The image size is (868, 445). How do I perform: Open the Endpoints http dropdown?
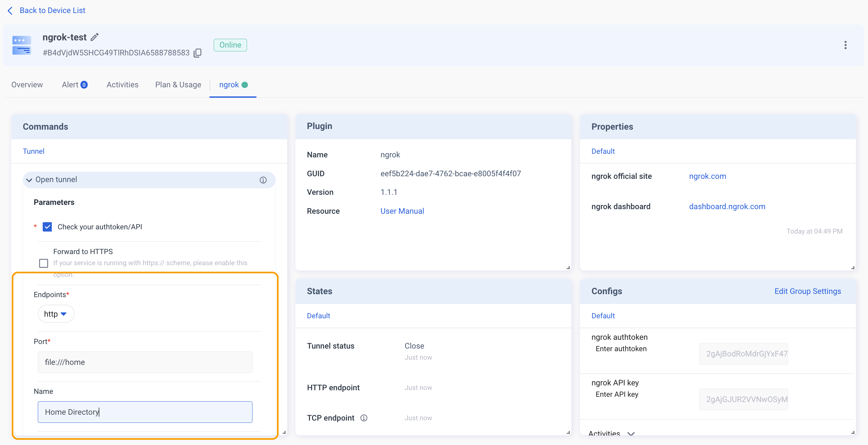click(x=56, y=314)
